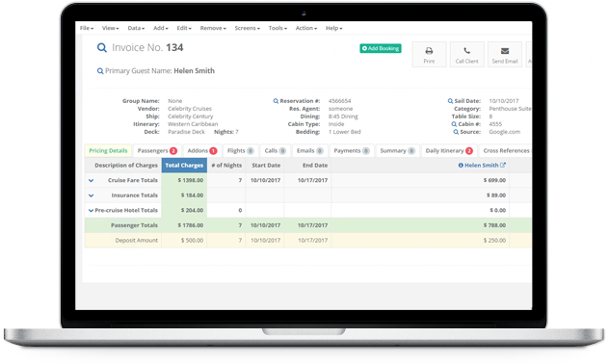Click the Helen Smith column header link

[x=481, y=166]
